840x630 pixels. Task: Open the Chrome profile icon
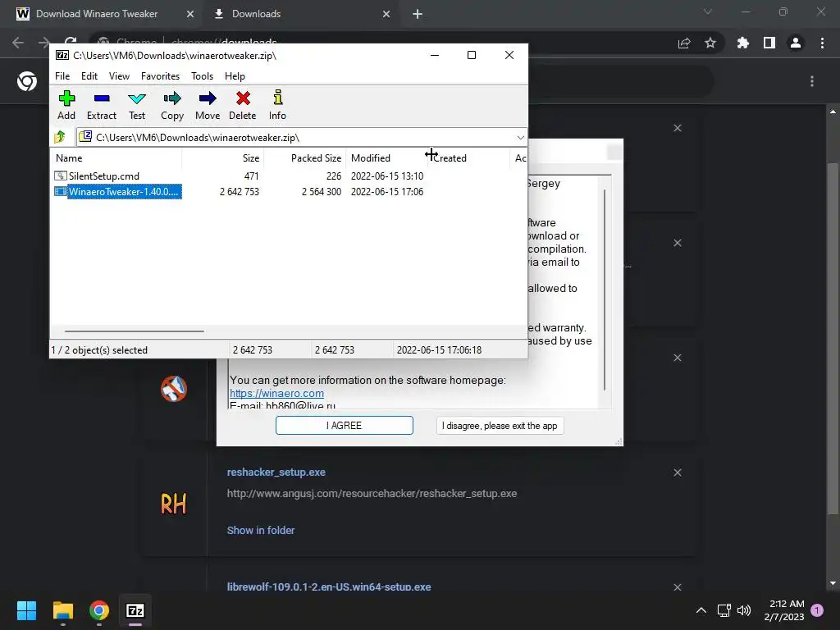(x=796, y=43)
